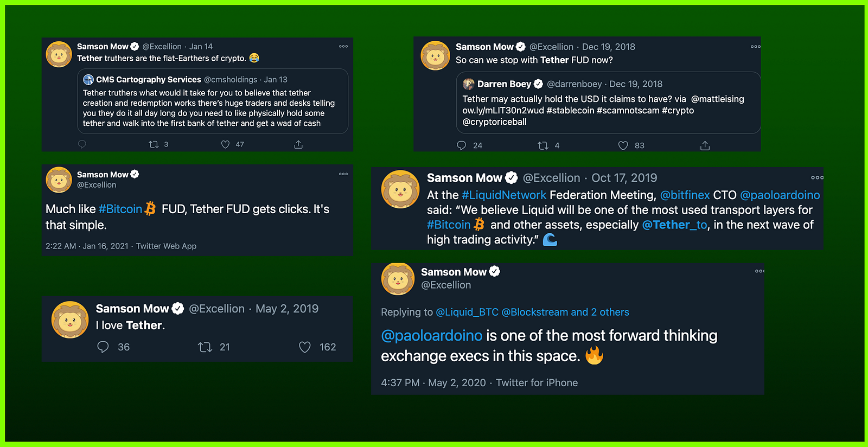
Task: Open more options on the Jan 14 tweet
Action: pyautogui.click(x=343, y=47)
